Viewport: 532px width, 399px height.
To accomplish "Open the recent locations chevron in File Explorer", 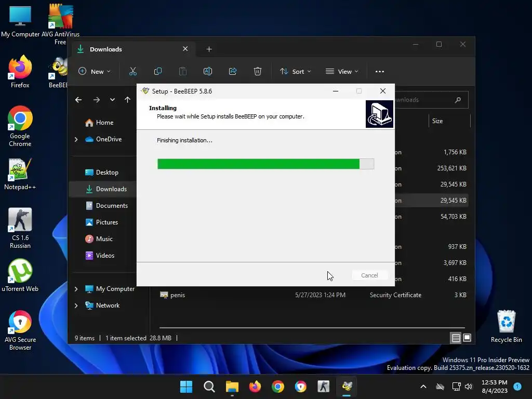I will click(112, 100).
